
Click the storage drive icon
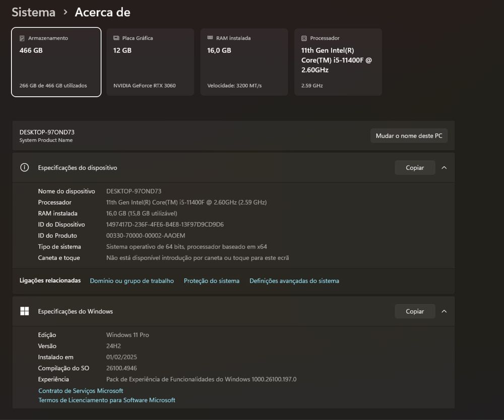tap(22, 38)
